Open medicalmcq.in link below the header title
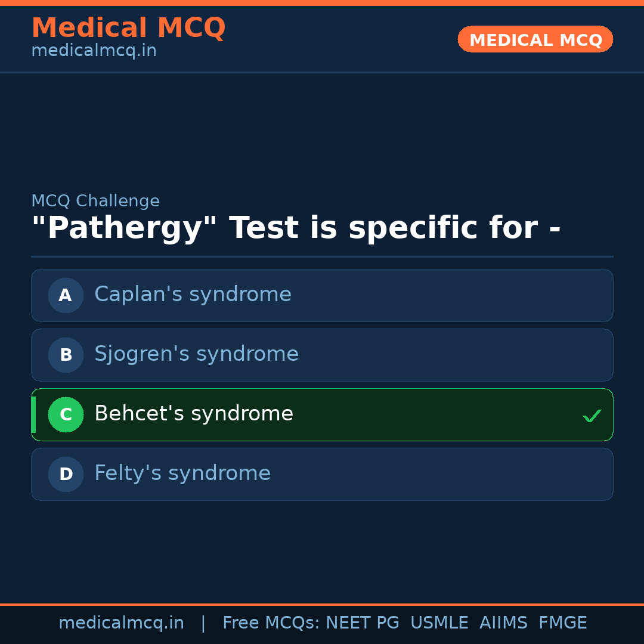Image resolution: width=644 pixels, height=644 pixels. pos(94,51)
